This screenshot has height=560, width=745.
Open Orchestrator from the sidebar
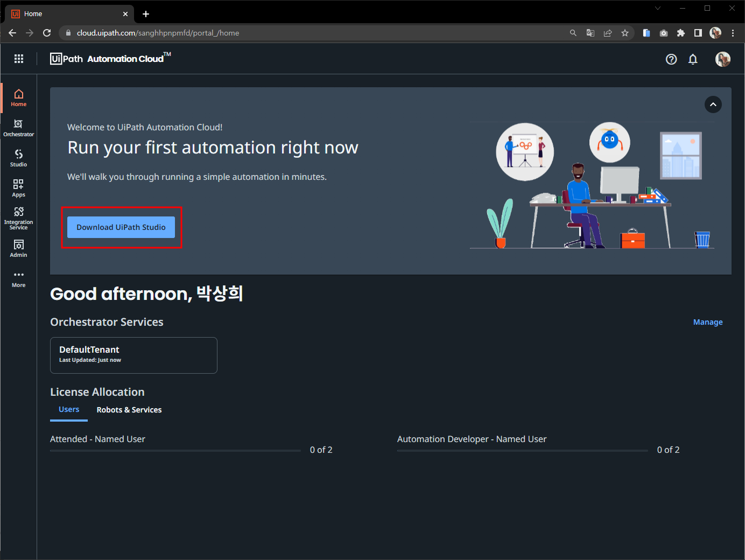click(x=19, y=128)
